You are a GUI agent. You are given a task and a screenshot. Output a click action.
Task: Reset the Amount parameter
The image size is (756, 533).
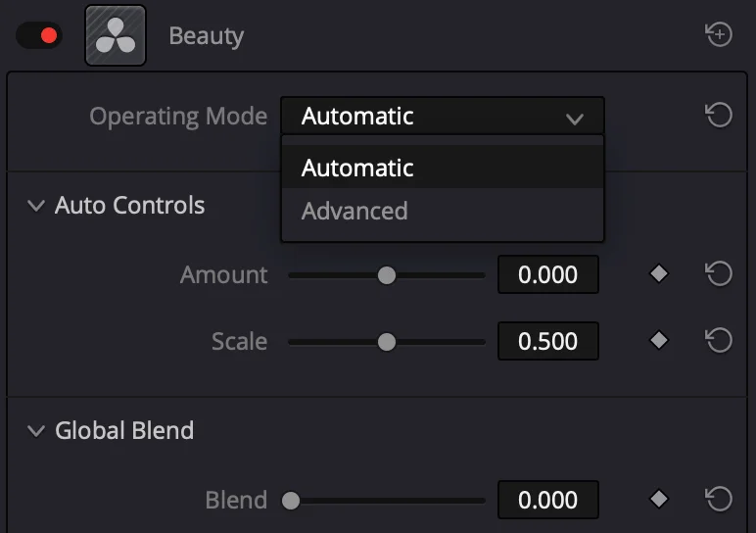[719, 273]
